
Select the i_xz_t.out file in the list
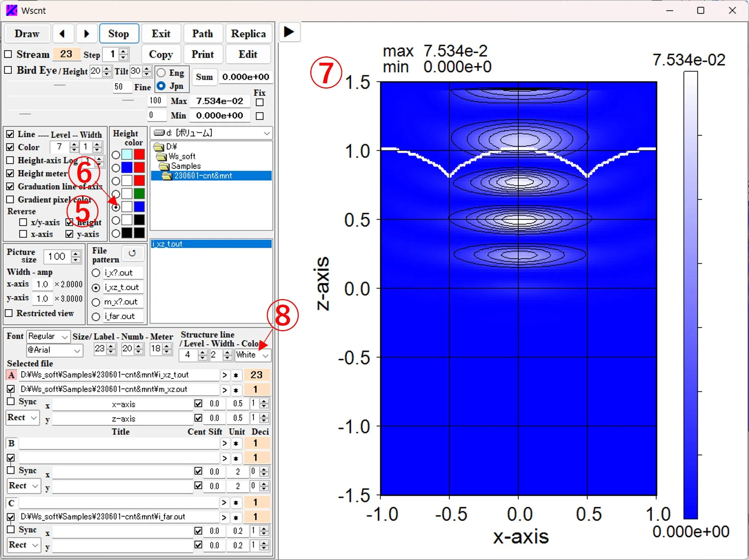[211, 244]
